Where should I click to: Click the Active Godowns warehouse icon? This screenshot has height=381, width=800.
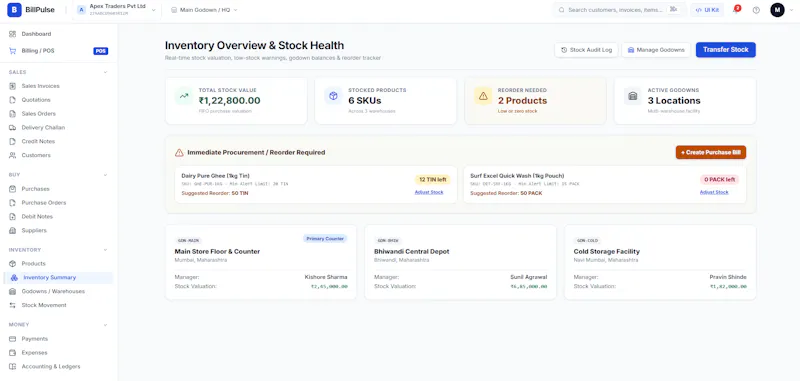(633, 95)
